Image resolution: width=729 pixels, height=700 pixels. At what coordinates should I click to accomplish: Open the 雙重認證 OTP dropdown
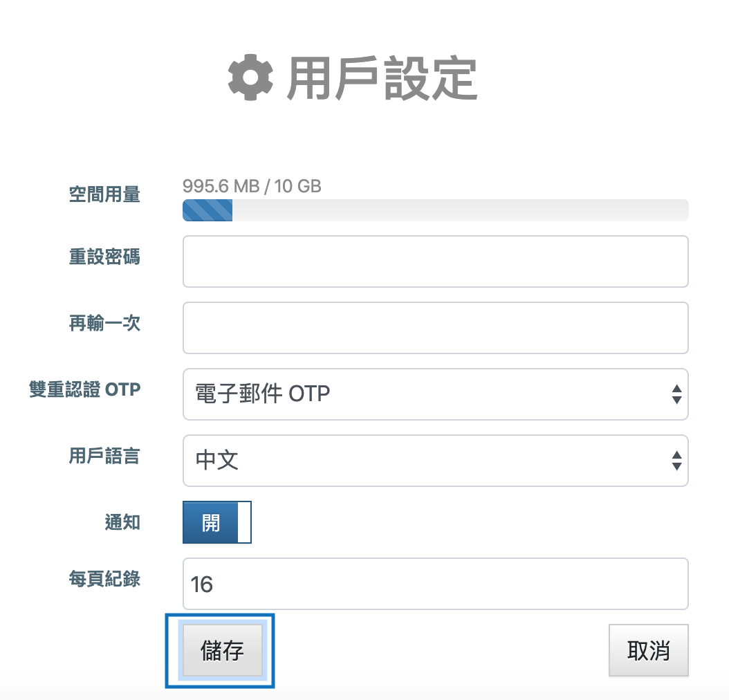coord(435,394)
